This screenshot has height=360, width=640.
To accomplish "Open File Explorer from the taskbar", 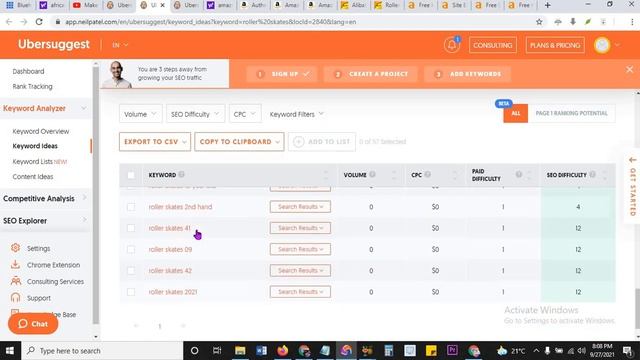I will 240,351.
